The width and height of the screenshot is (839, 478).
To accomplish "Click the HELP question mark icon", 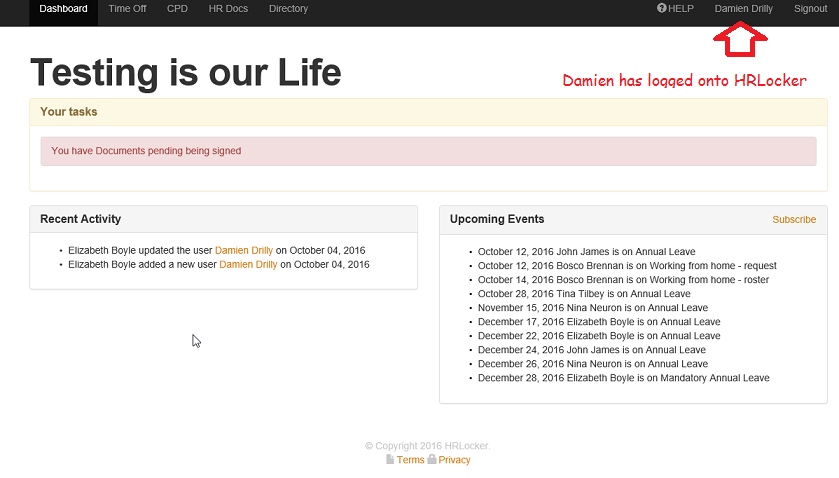I will (x=662, y=9).
